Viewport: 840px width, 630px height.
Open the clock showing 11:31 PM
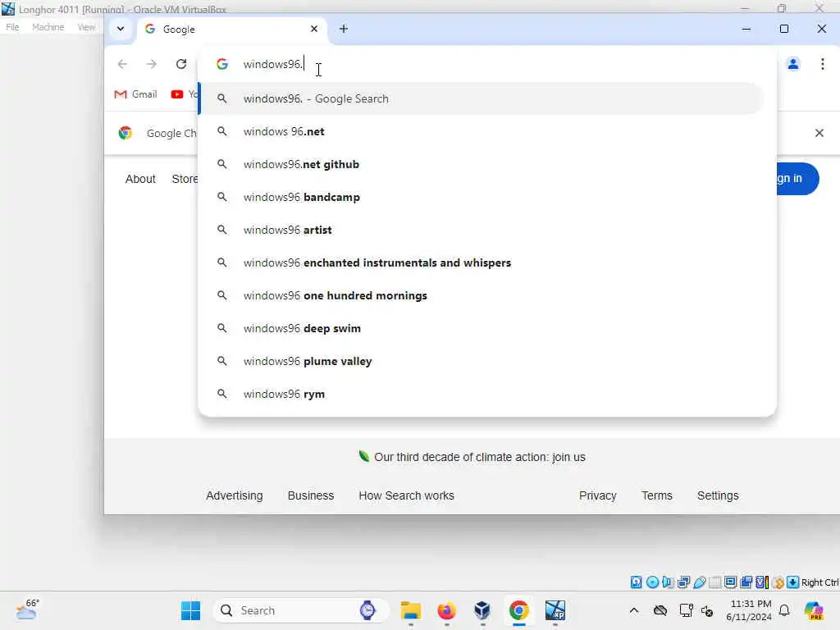(x=749, y=610)
